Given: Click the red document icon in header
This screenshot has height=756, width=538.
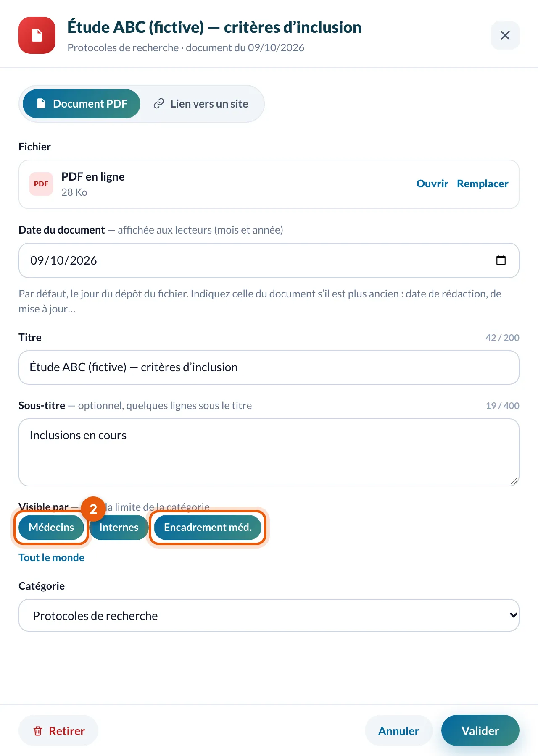Looking at the screenshot, I should click(x=37, y=35).
